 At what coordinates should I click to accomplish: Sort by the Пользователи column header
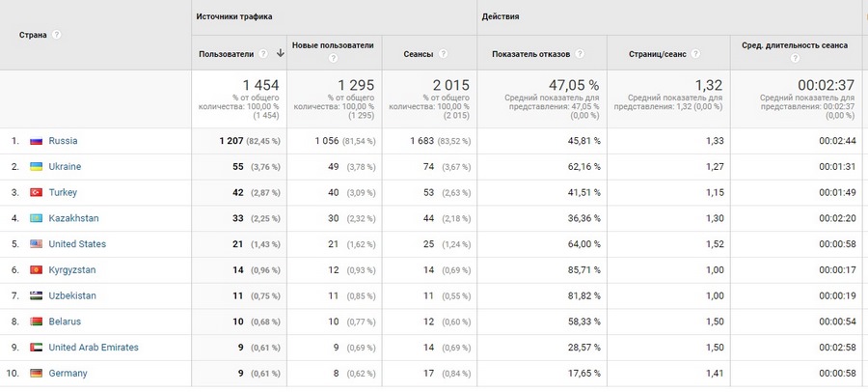click(227, 54)
